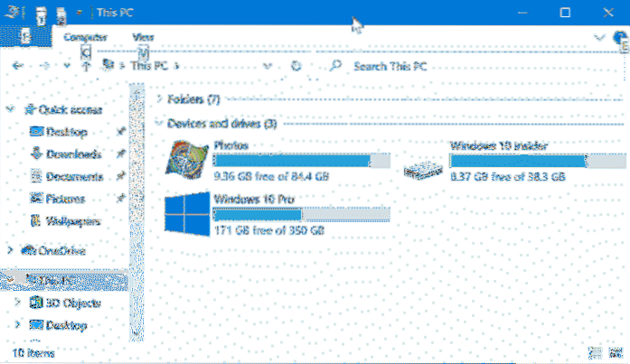Click the Windows 10 Pro usage bar
This screenshot has height=364, width=630.
[x=301, y=214]
